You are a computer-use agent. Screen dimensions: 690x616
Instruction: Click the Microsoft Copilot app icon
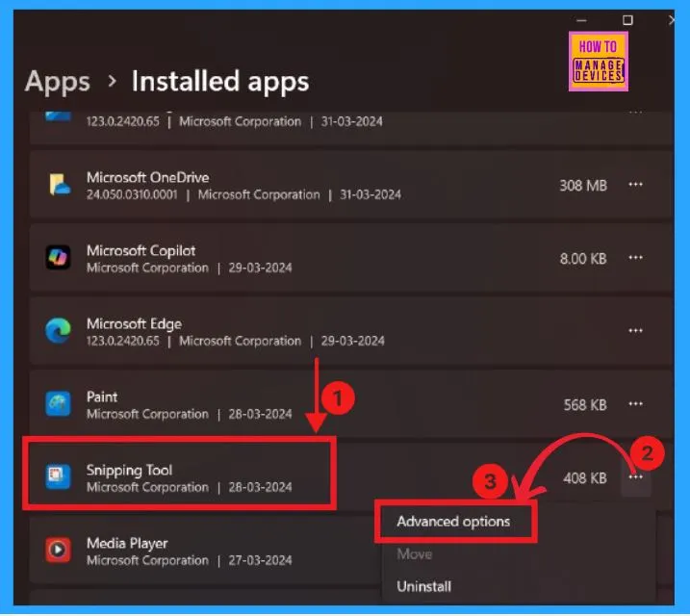(x=58, y=257)
